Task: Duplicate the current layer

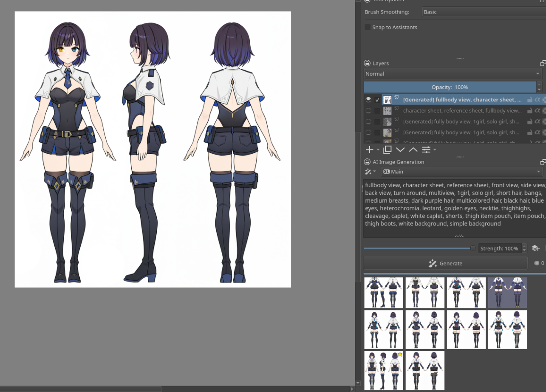Action: (x=387, y=149)
